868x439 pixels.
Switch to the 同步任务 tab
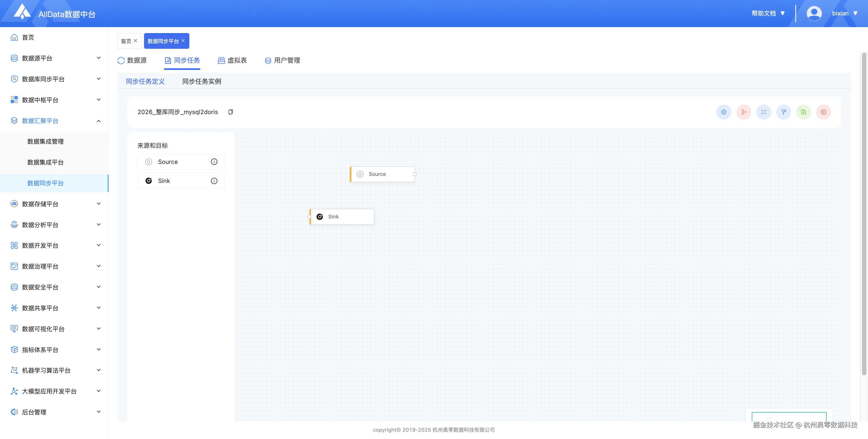[182, 60]
